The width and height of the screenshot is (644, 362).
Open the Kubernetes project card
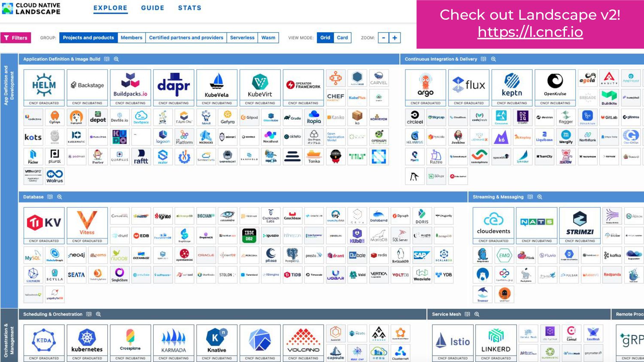pyautogui.click(x=87, y=343)
